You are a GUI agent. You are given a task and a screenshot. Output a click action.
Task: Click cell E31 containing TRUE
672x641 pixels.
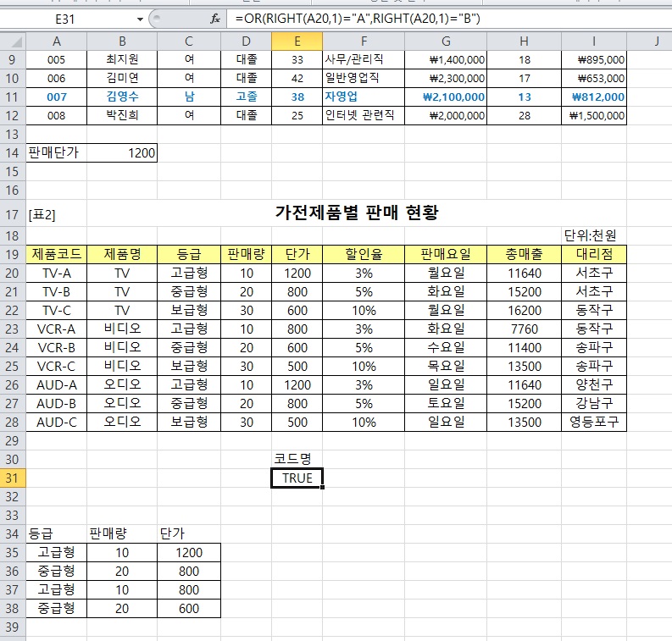[x=297, y=478]
